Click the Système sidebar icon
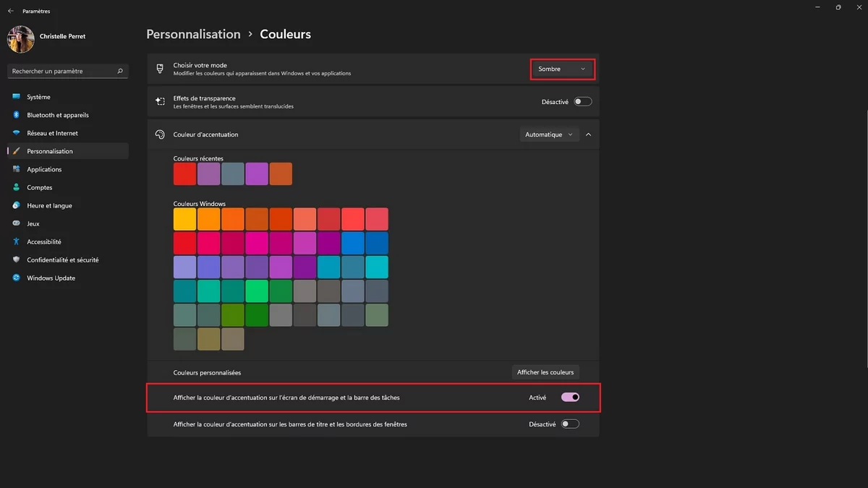868x488 pixels. tap(17, 97)
